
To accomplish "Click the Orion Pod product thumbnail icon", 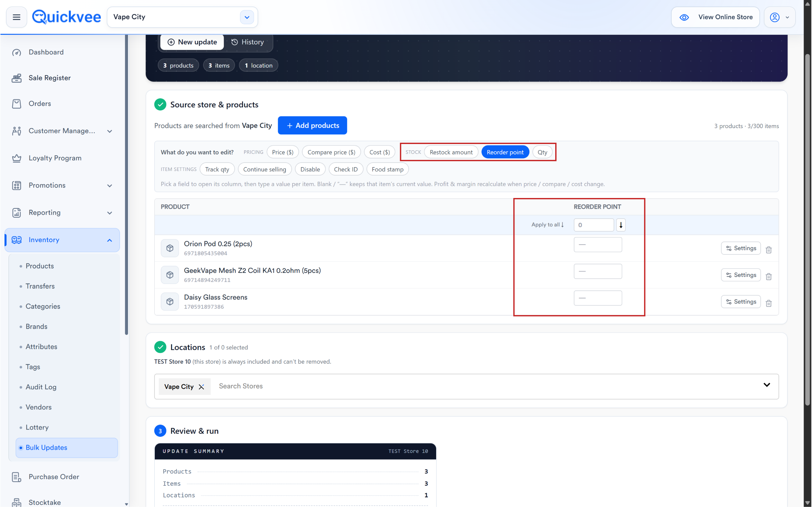I will click(x=170, y=248).
